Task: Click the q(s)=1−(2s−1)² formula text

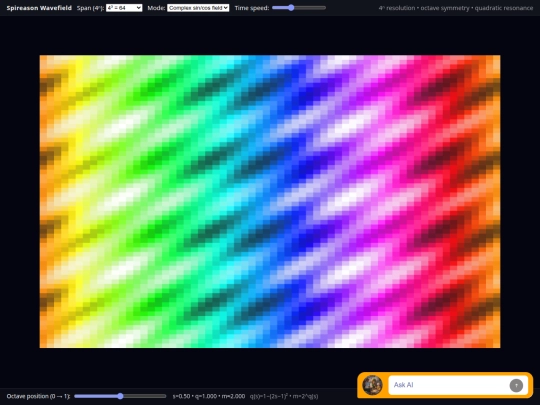Action: tap(284, 396)
